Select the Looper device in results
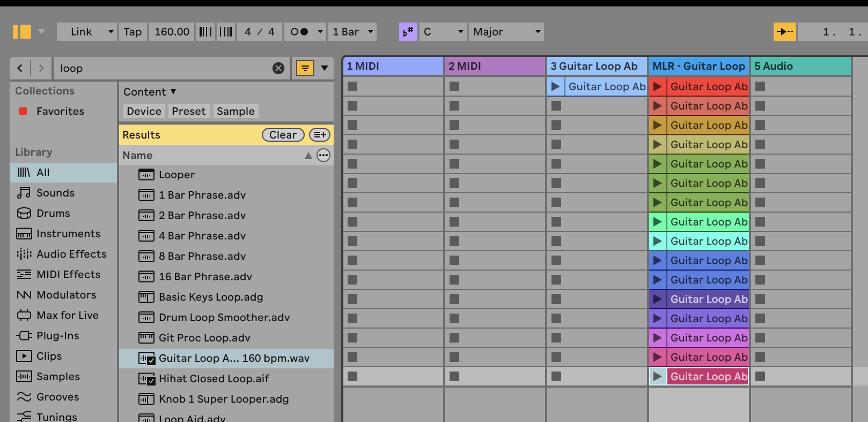The height and width of the screenshot is (422, 868). (226, 174)
